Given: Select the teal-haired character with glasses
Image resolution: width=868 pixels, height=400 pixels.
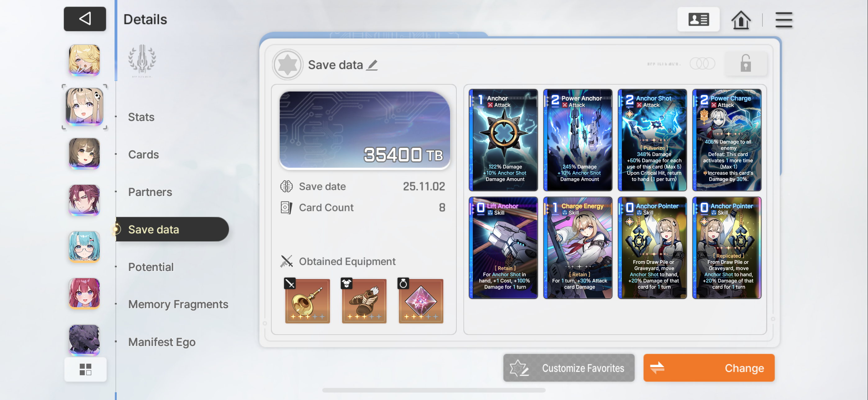Looking at the screenshot, I should (x=84, y=247).
